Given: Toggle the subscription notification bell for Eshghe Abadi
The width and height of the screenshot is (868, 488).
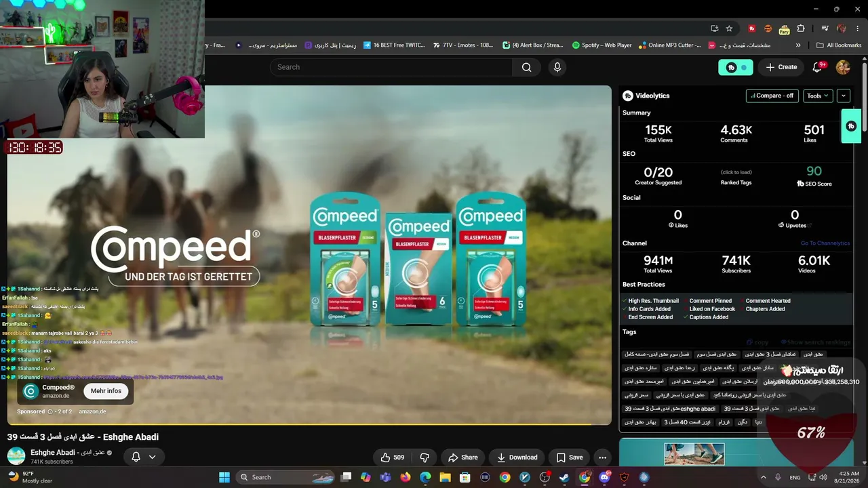Looking at the screenshot, I should 136,457.
